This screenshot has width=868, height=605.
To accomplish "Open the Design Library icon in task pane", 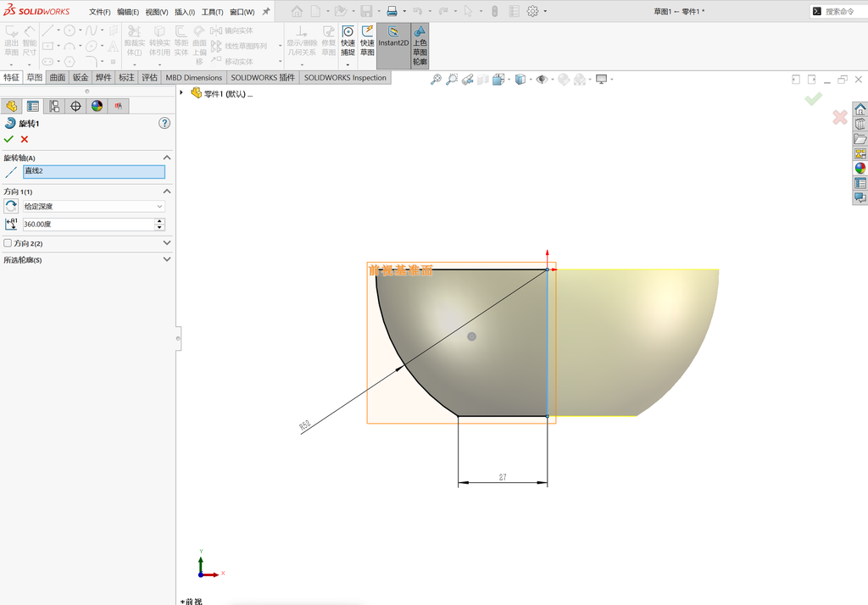I will (860, 124).
